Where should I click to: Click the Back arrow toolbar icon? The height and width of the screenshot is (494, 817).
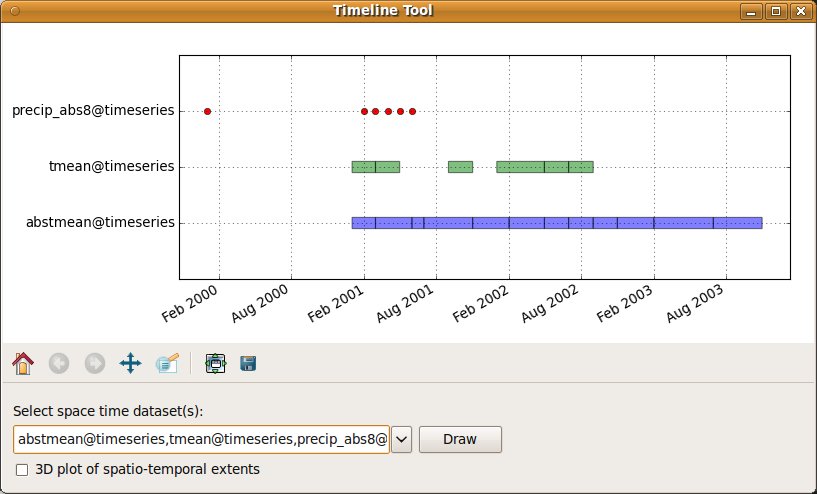tap(59, 363)
